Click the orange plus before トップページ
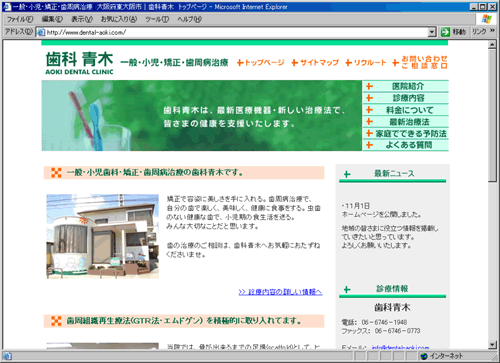The image size is (500, 363). click(x=240, y=62)
